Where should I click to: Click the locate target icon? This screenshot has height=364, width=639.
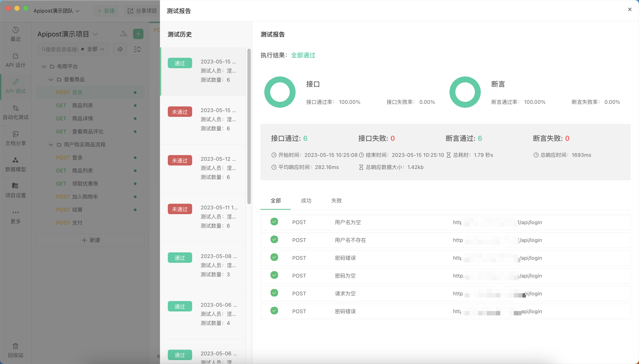120,49
